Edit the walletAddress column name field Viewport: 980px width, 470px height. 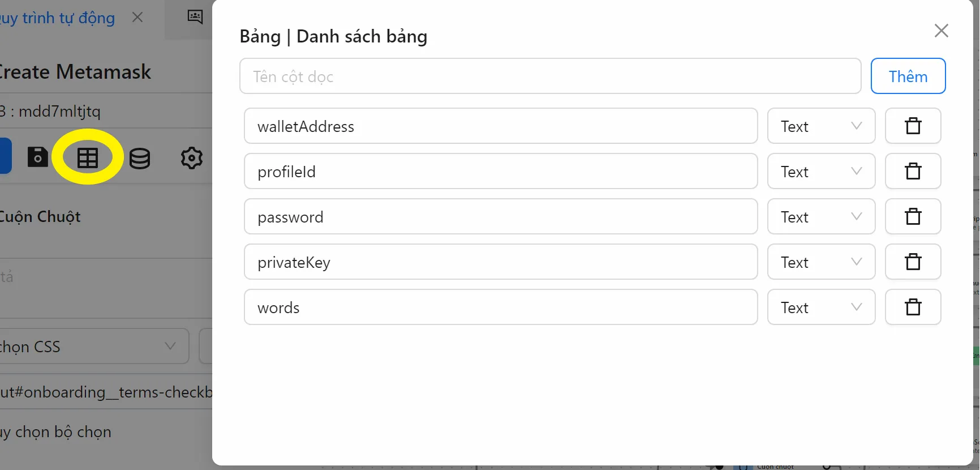click(x=501, y=126)
